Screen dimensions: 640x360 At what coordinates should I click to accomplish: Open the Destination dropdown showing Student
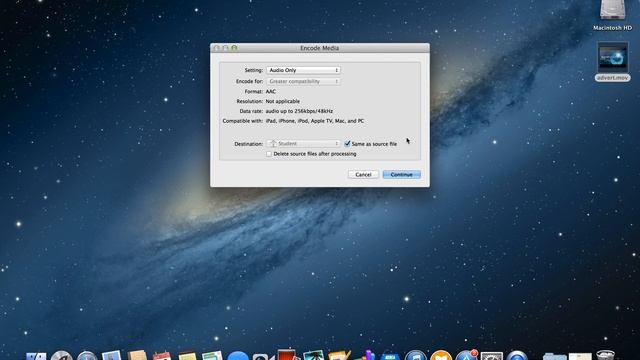click(303, 144)
